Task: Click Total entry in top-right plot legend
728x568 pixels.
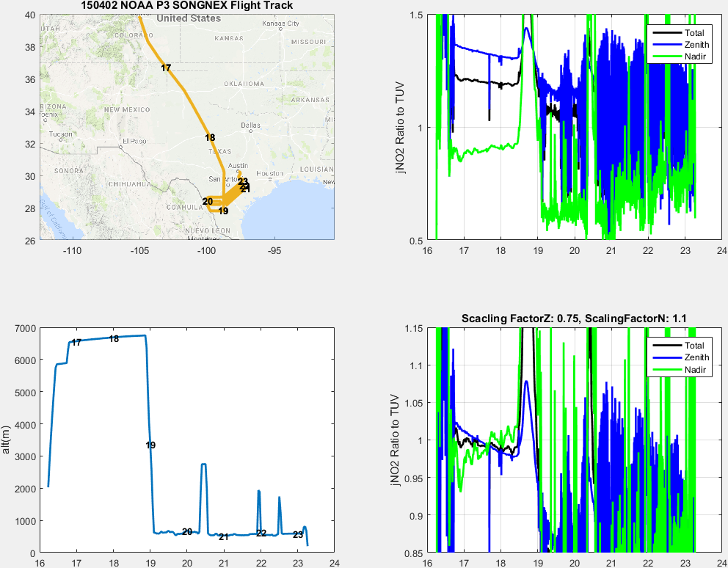Action: (x=694, y=33)
